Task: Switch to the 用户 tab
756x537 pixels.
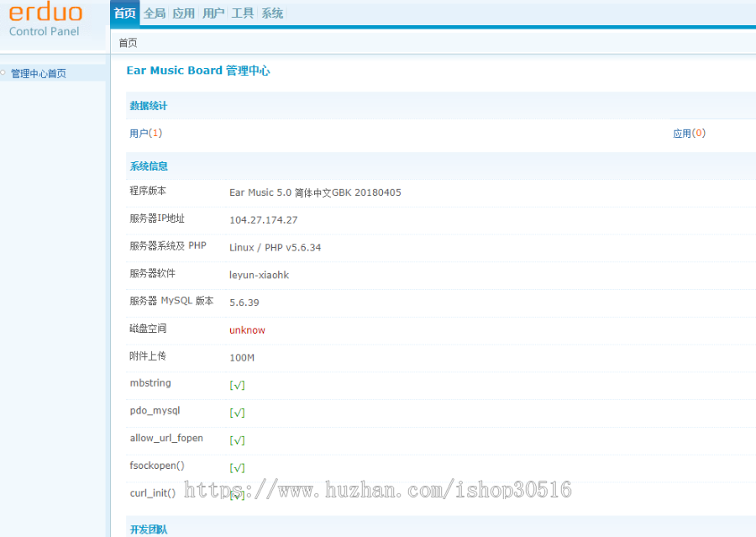Action: (213, 13)
